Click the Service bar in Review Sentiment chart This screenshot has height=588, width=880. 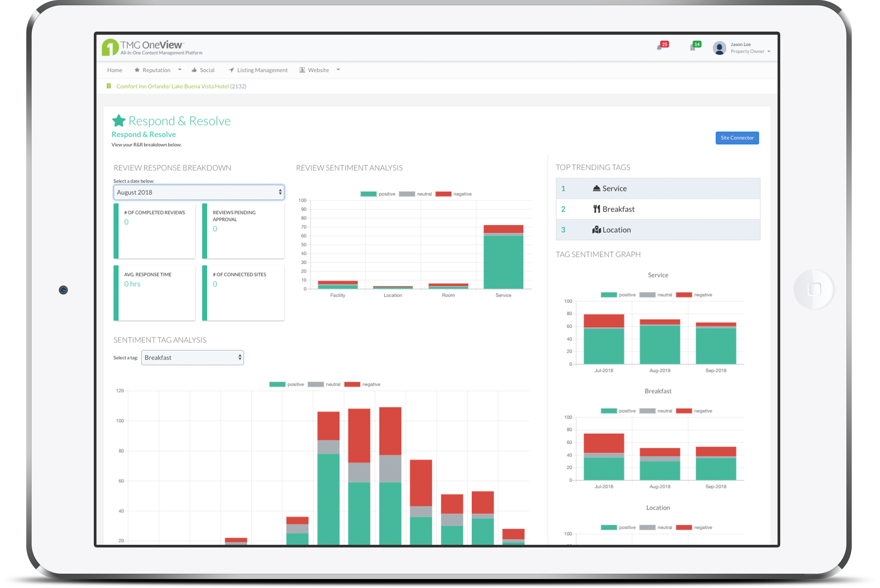tap(504, 257)
